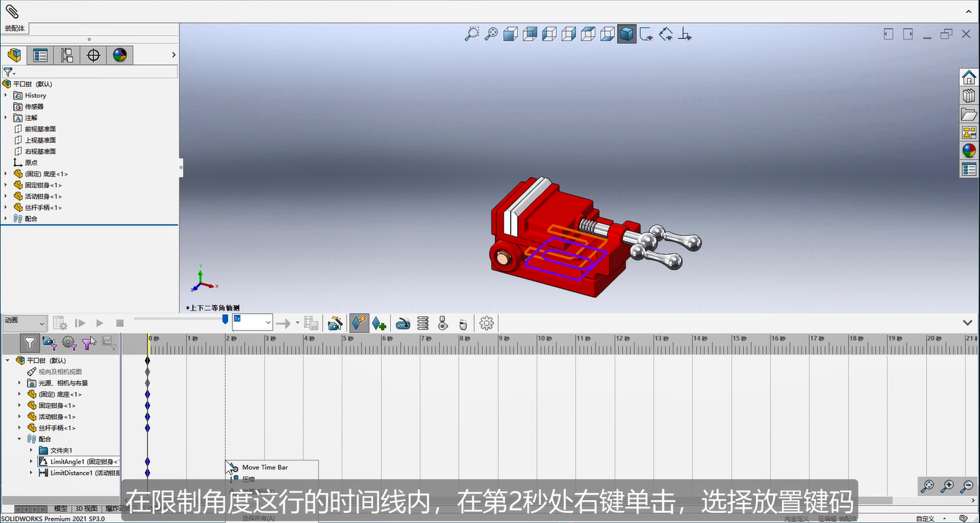Select 固定钳身<1> in the FeatureManager tree
The width and height of the screenshot is (980, 523).
pos(43,185)
